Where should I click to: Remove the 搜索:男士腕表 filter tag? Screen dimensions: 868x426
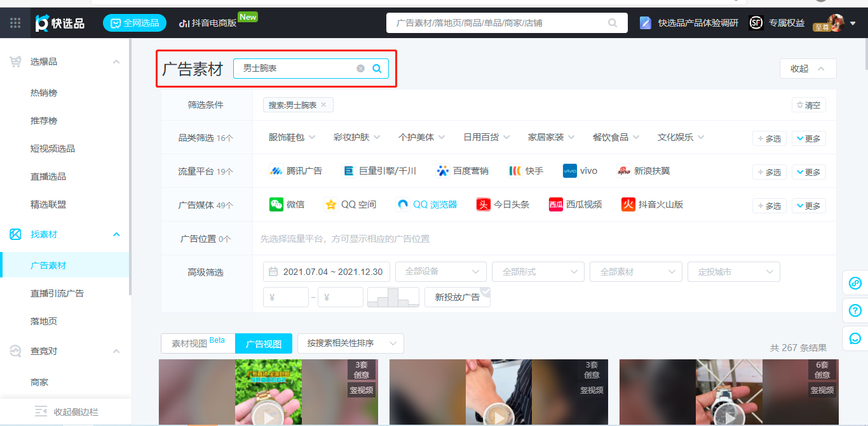pos(323,105)
